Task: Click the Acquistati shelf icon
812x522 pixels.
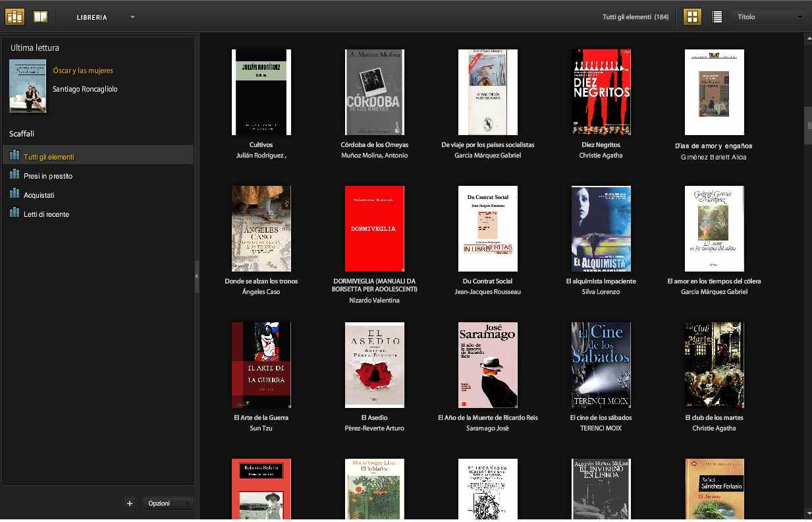Action: point(14,194)
